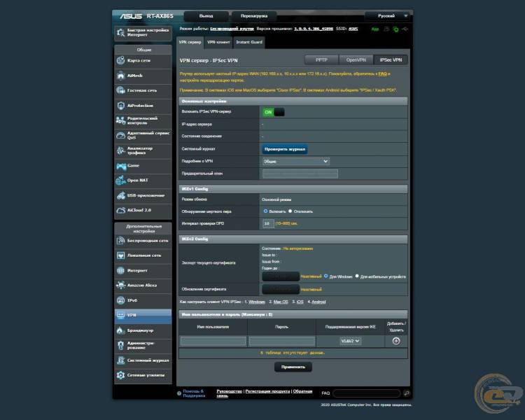This screenshot has height=420, width=525.
Task: Open Internet (Интернет) globe icon
Action: 120,270
